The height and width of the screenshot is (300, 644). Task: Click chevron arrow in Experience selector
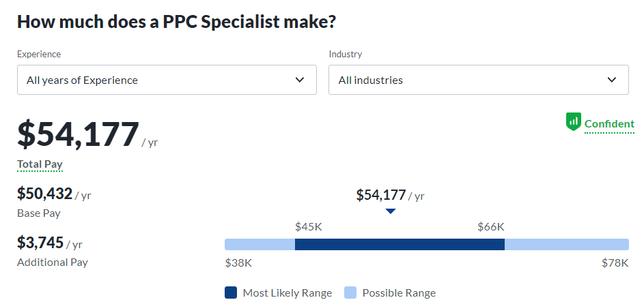(x=300, y=80)
